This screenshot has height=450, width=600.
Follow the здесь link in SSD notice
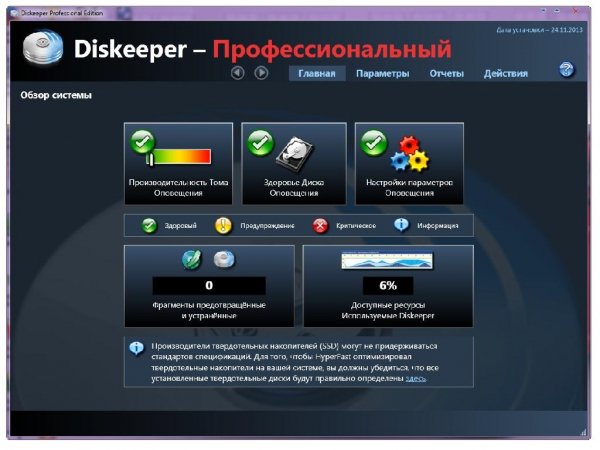point(416,378)
